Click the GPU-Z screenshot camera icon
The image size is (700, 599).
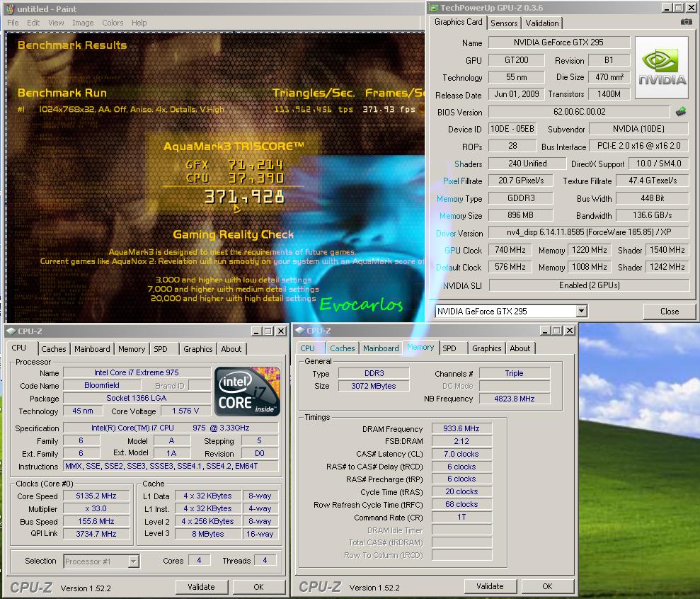point(686,22)
